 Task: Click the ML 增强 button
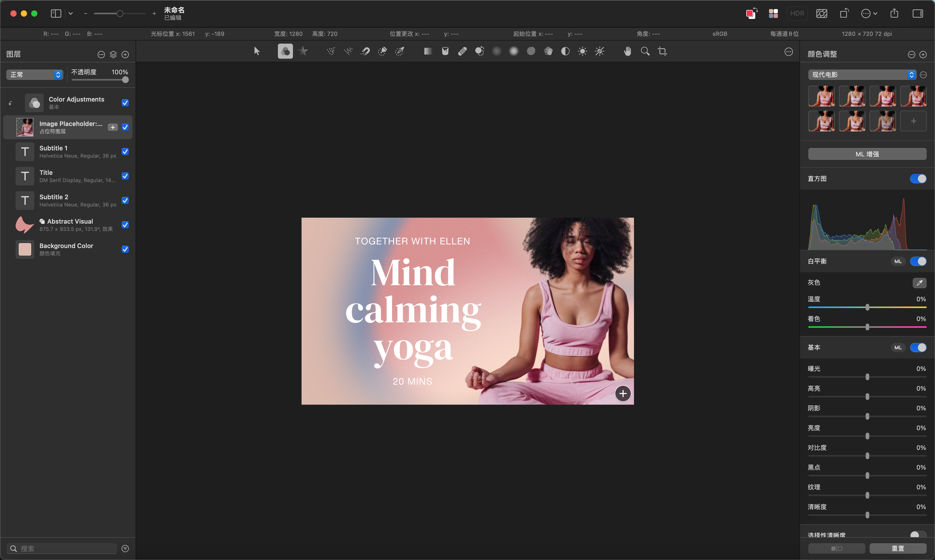tap(867, 154)
